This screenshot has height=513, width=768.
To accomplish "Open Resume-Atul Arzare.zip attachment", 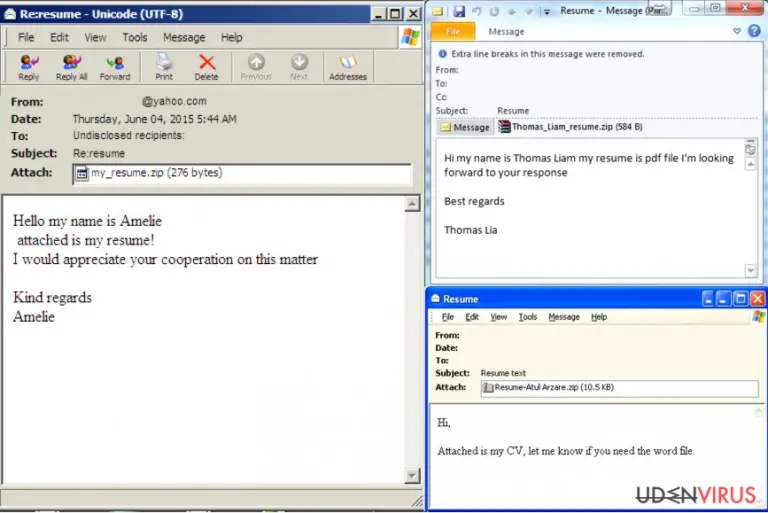I will pos(549,388).
